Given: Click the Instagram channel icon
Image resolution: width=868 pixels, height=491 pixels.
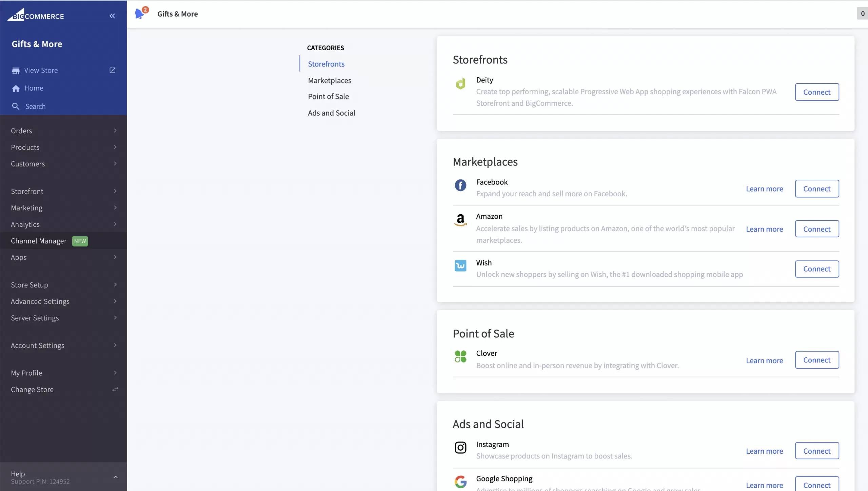Looking at the screenshot, I should (460, 448).
